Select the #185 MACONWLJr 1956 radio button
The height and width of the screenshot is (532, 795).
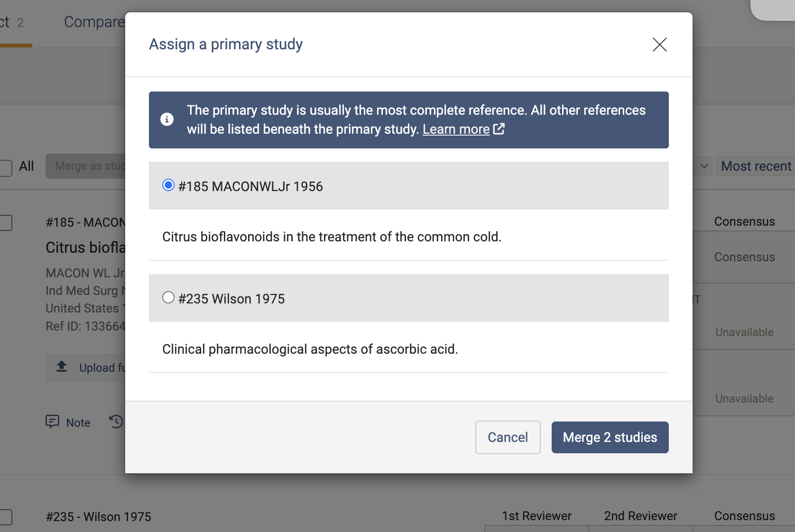point(168,185)
